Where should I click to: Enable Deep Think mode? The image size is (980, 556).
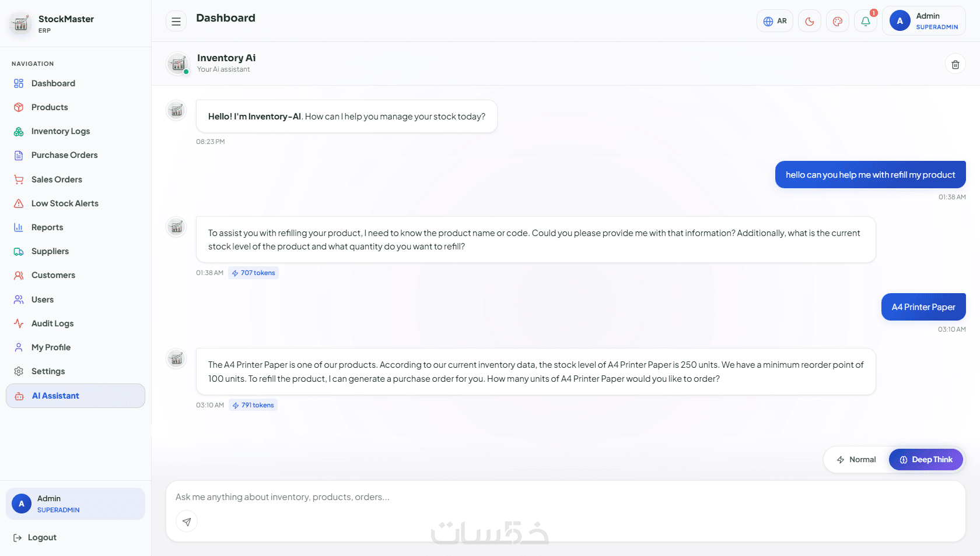click(926, 460)
